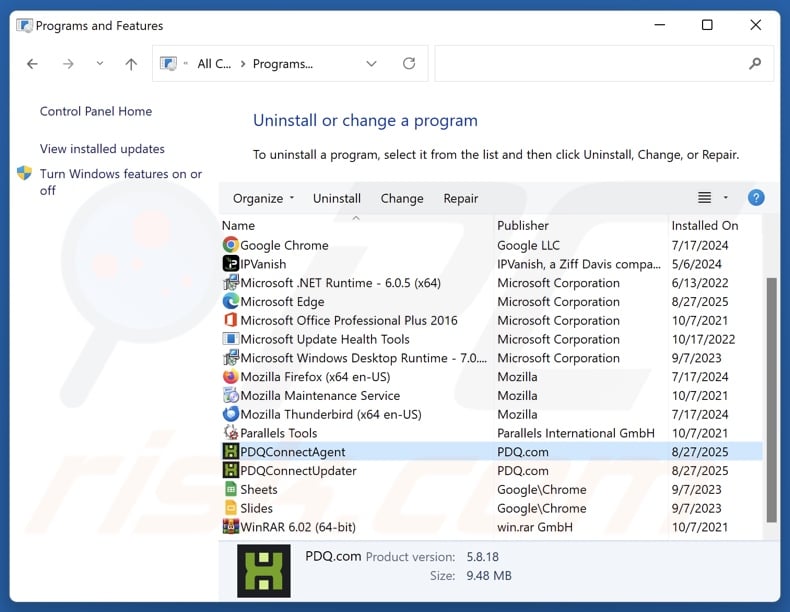Click the size value 9.48 MB
The width and height of the screenshot is (790, 612).
coord(489,576)
